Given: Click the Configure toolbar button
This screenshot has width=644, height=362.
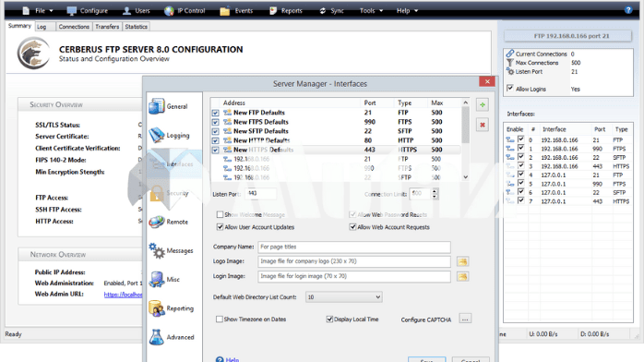Looking at the screenshot, I should [88, 11].
